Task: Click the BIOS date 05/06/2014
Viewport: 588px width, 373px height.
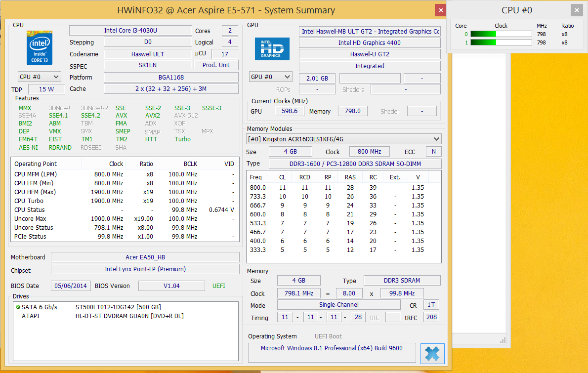Action: coord(71,286)
